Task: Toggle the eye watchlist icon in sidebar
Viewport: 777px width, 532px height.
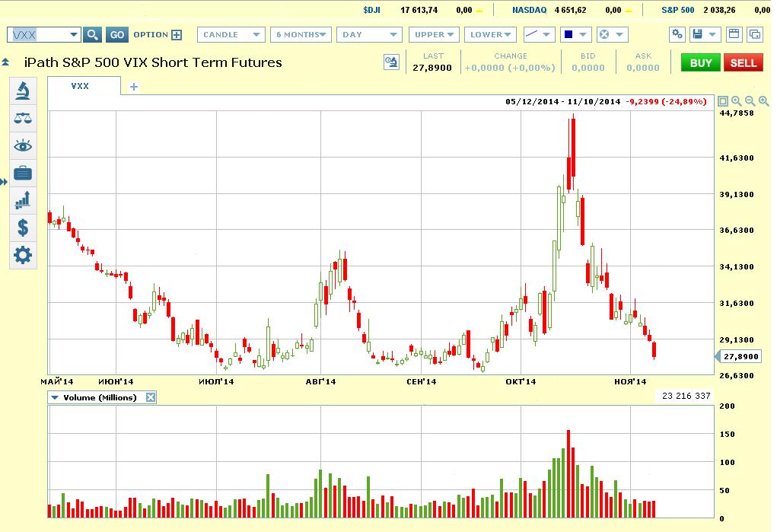Action: (23, 145)
